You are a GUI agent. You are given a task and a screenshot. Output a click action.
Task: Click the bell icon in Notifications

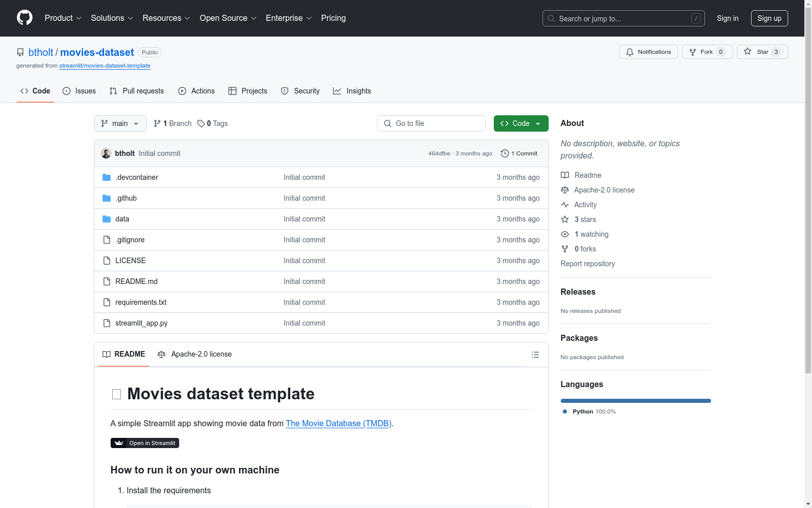point(630,52)
